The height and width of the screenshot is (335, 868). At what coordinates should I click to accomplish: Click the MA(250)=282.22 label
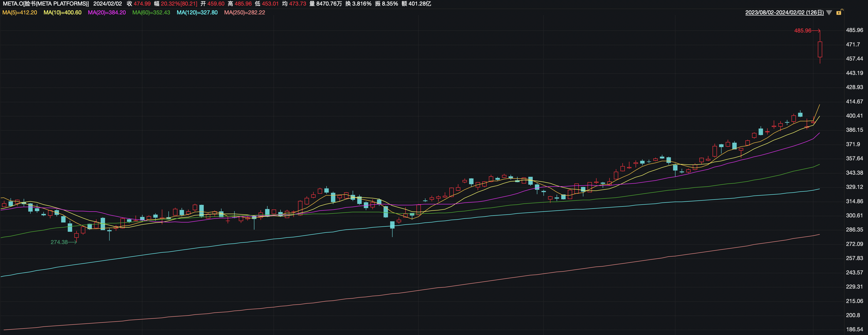(x=245, y=13)
